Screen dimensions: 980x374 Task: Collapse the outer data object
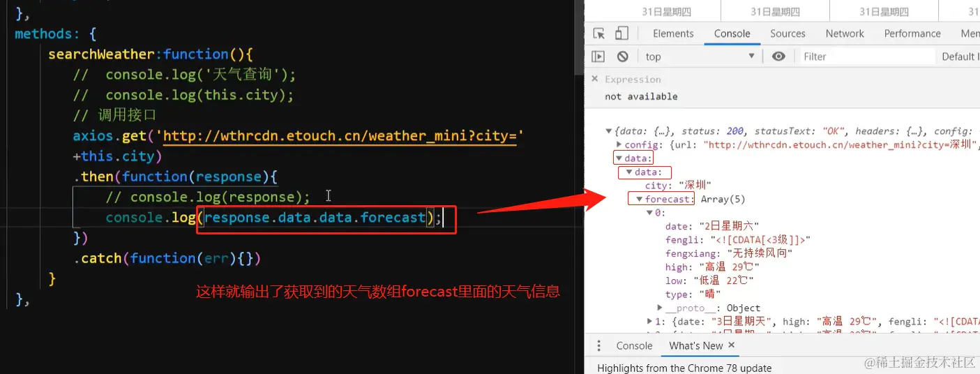[x=619, y=158]
